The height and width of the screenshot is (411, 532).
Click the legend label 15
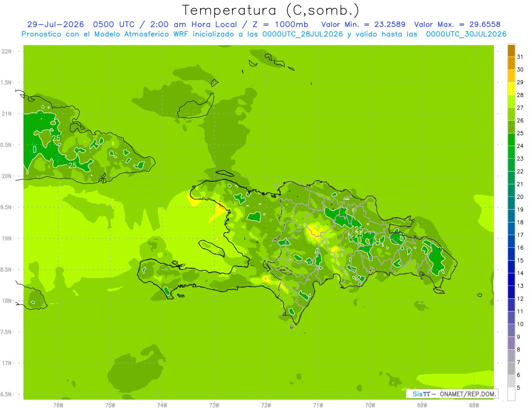pyautogui.click(x=520, y=260)
